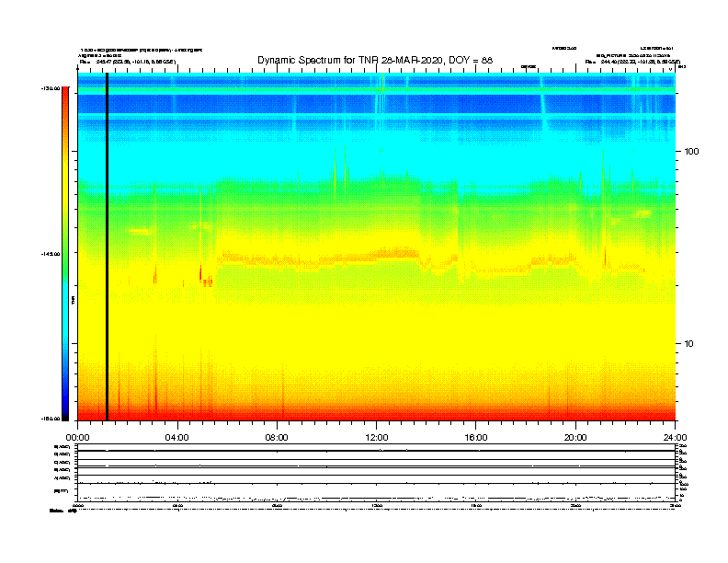
Task: Click the small TNR label beside colorbar
Action: (x=73, y=301)
